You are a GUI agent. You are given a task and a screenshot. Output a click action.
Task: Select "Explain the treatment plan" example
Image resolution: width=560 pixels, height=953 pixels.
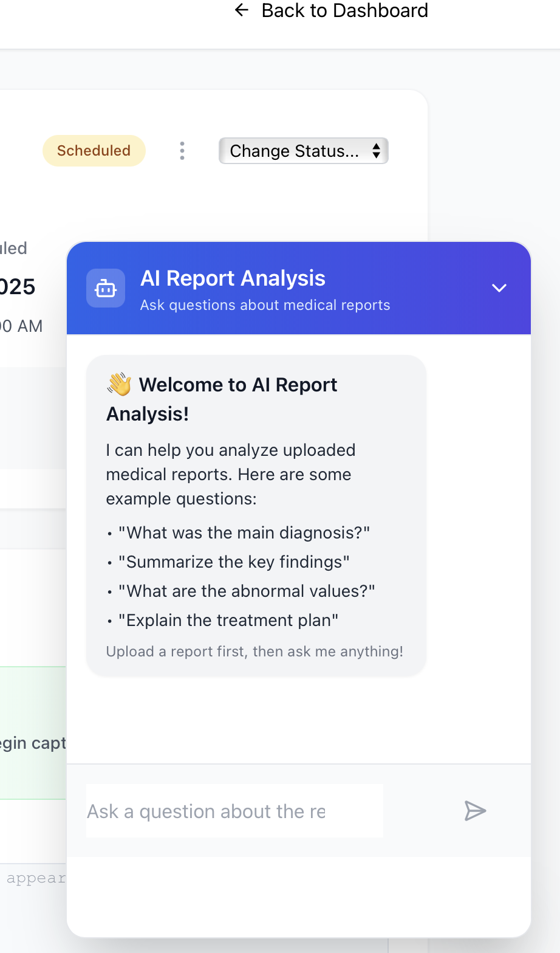click(228, 621)
